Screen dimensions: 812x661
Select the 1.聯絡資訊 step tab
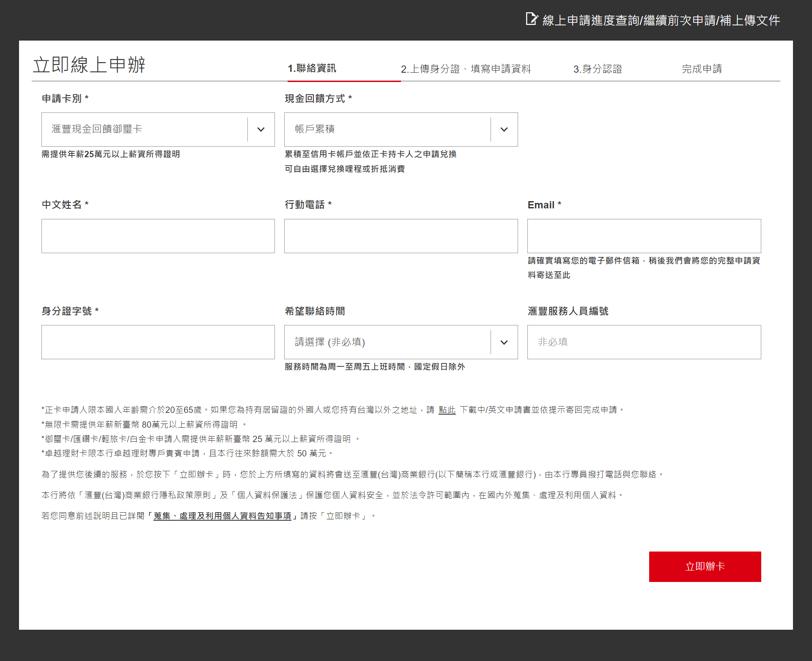coord(312,68)
